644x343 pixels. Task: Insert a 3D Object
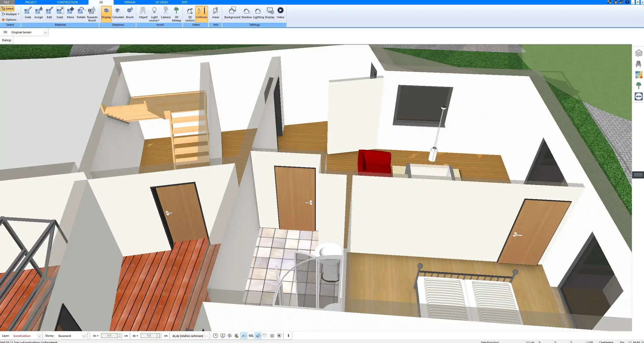click(x=143, y=13)
